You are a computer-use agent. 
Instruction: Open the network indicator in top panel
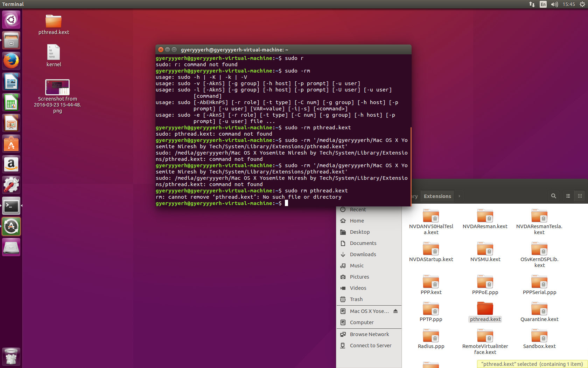[532, 4]
